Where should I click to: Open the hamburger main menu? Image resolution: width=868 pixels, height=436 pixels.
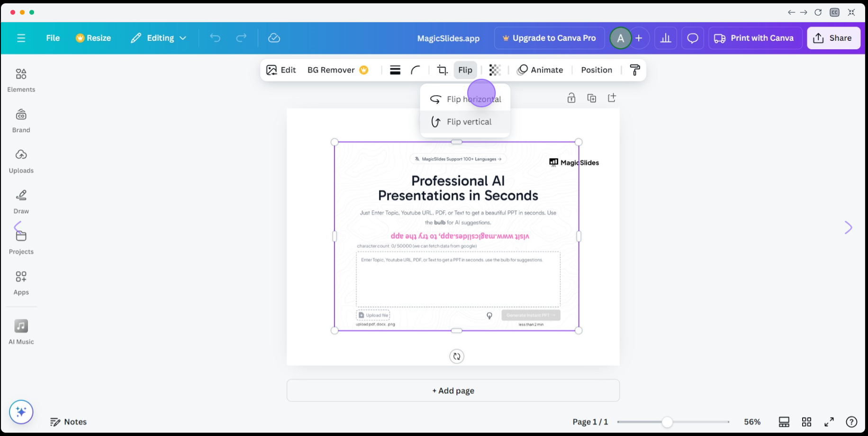(x=21, y=38)
